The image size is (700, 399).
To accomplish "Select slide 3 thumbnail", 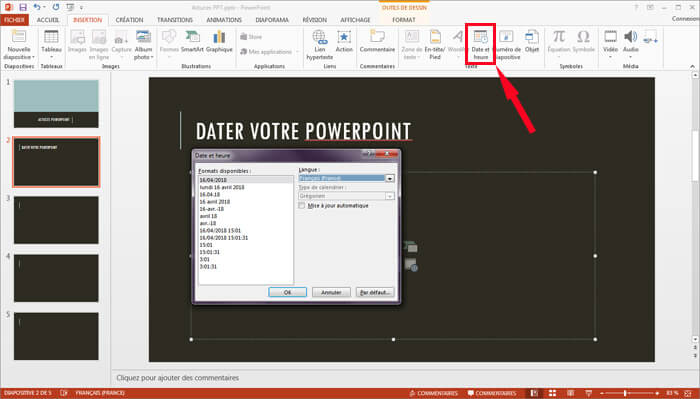I will pos(56,220).
